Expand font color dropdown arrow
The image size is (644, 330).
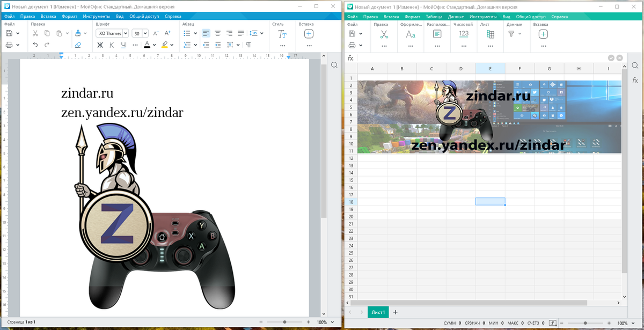[155, 45]
